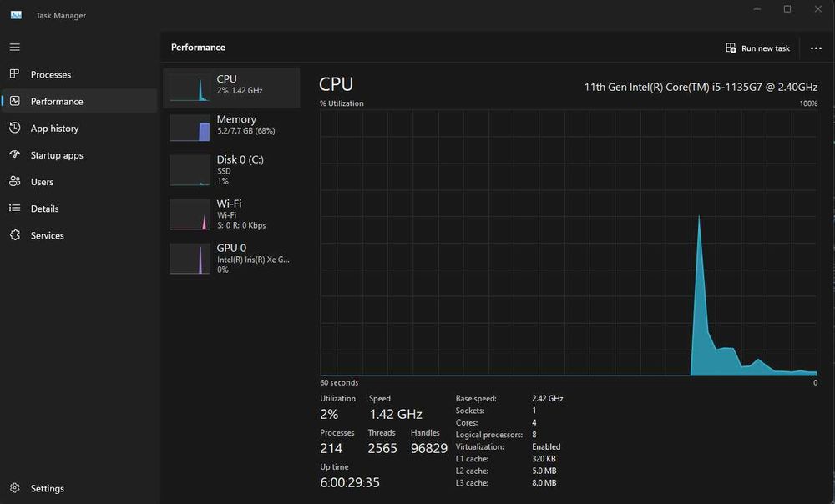Click the 60 seconds axis label
This screenshot has width=835, height=504.
[339, 383]
